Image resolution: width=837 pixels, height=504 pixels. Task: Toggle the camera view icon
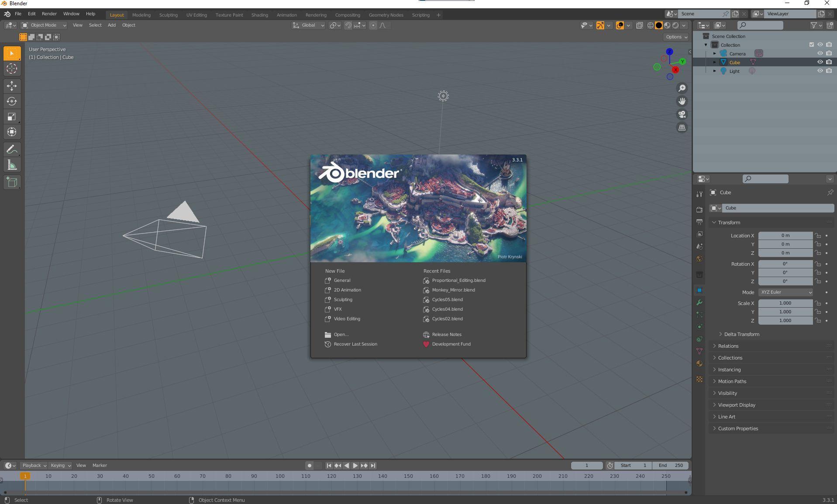point(682,114)
